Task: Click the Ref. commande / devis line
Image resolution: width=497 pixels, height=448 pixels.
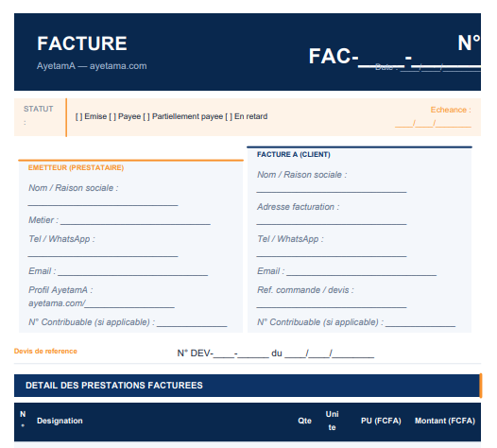Action: pos(332,305)
